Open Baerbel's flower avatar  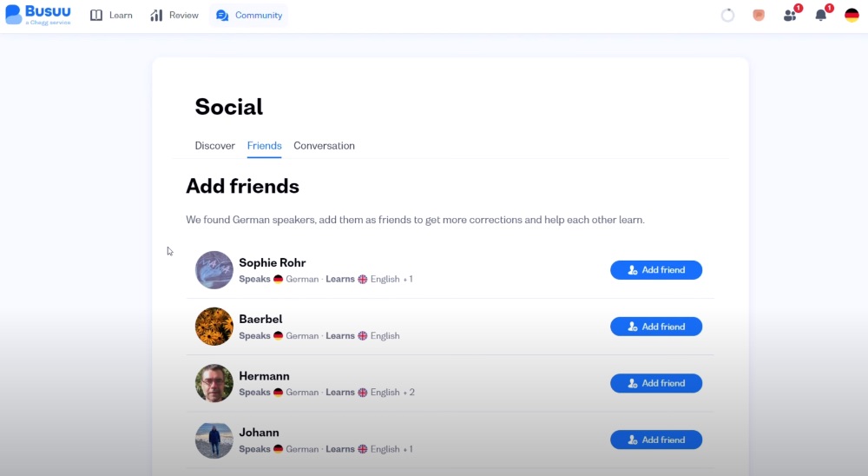(x=214, y=327)
